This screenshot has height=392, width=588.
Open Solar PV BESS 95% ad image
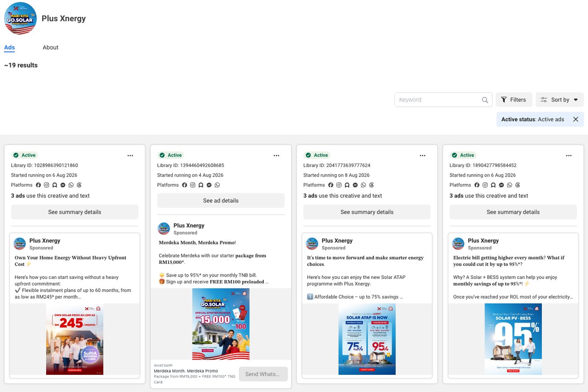pyautogui.click(x=513, y=339)
